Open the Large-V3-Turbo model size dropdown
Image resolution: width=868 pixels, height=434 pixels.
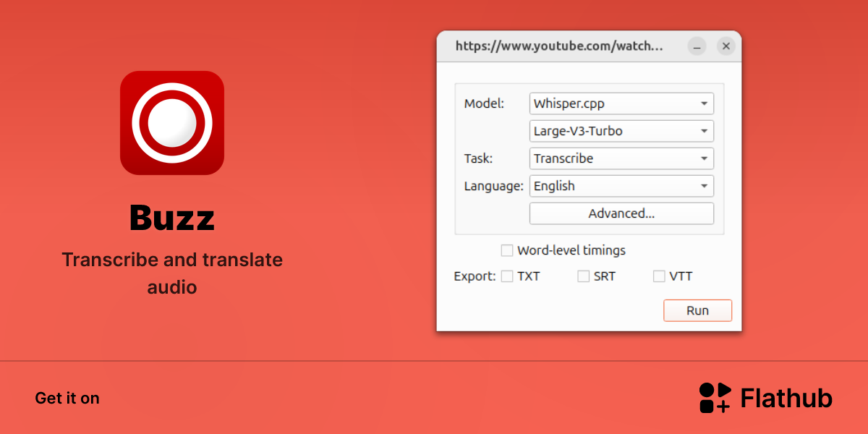coord(621,131)
